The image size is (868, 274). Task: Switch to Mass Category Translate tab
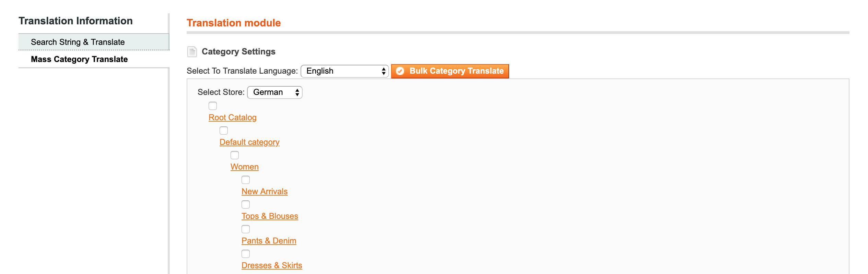pyautogui.click(x=79, y=59)
